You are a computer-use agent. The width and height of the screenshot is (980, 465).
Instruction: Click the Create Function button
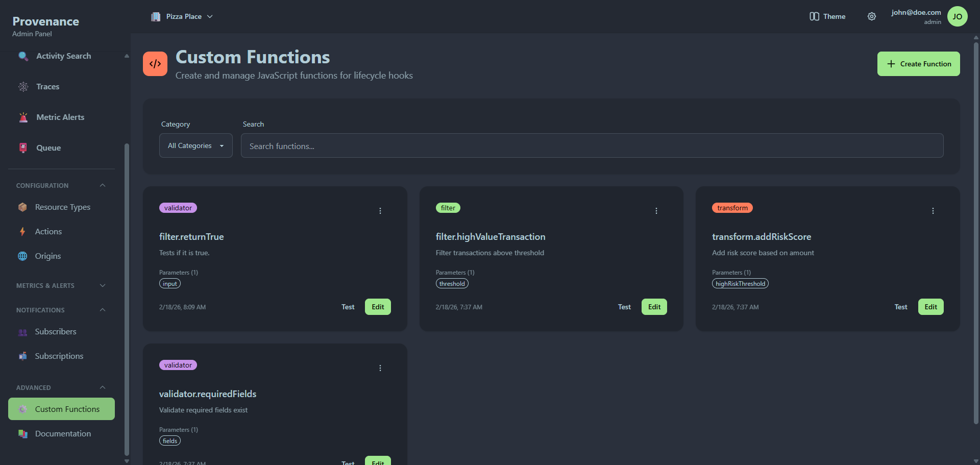click(918, 63)
